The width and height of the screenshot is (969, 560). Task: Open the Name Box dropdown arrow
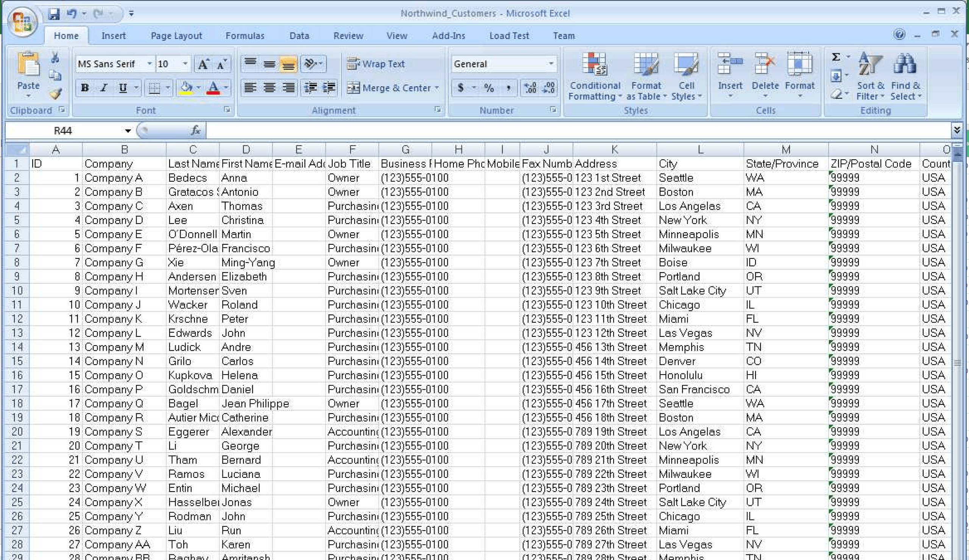(128, 131)
